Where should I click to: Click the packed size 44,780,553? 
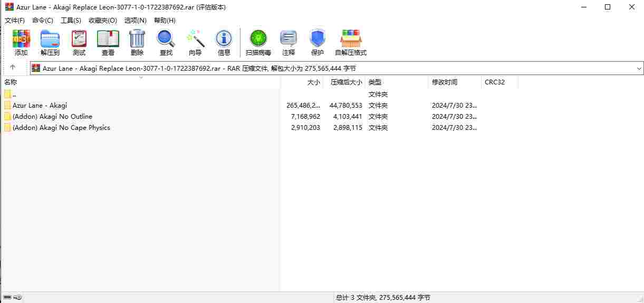tap(345, 105)
